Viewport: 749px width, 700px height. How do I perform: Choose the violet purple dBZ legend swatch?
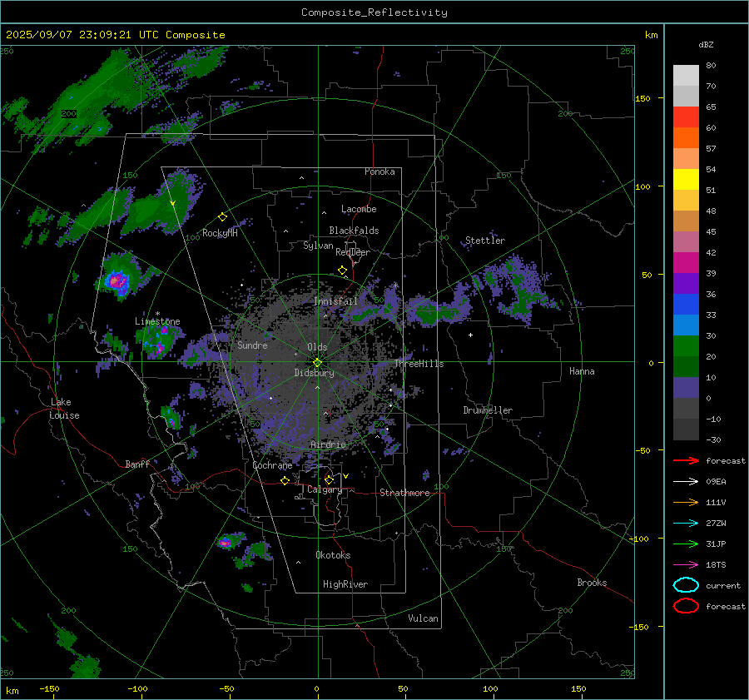[686, 284]
